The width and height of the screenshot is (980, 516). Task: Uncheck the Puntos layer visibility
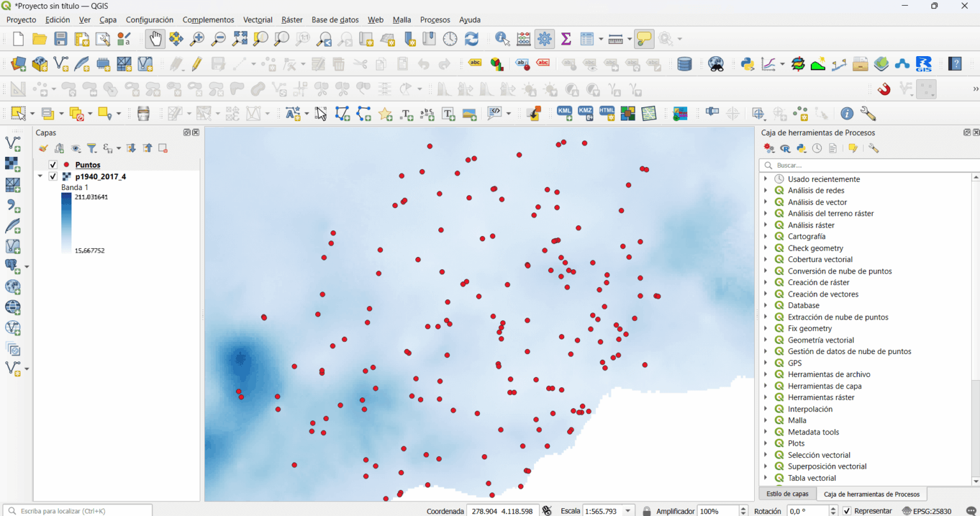[52, 165]
